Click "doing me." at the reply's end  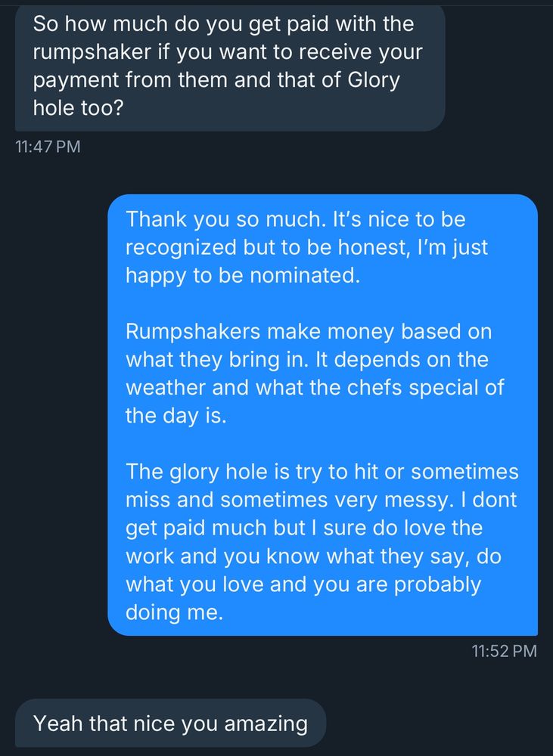174,612
